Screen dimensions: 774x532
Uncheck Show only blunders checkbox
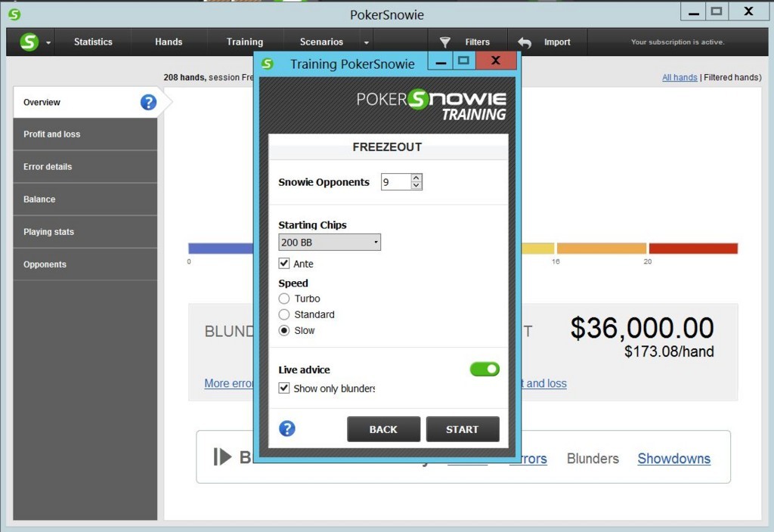(x=284, y=388)
